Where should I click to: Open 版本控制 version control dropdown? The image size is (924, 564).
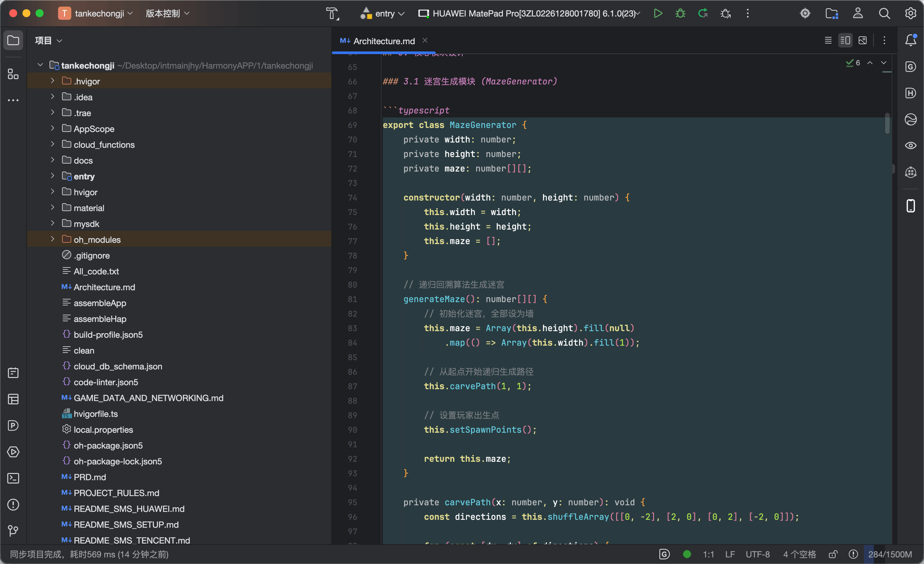click(x=167, y=14)
